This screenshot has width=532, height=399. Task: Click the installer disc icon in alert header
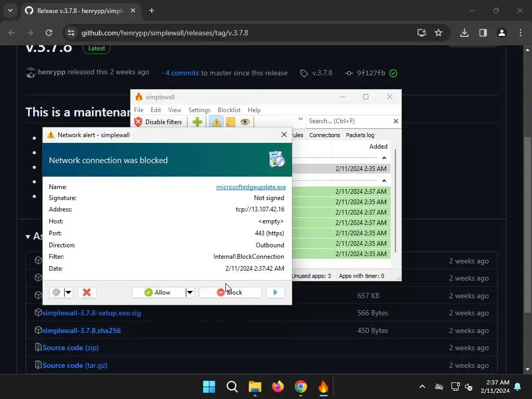277,159
